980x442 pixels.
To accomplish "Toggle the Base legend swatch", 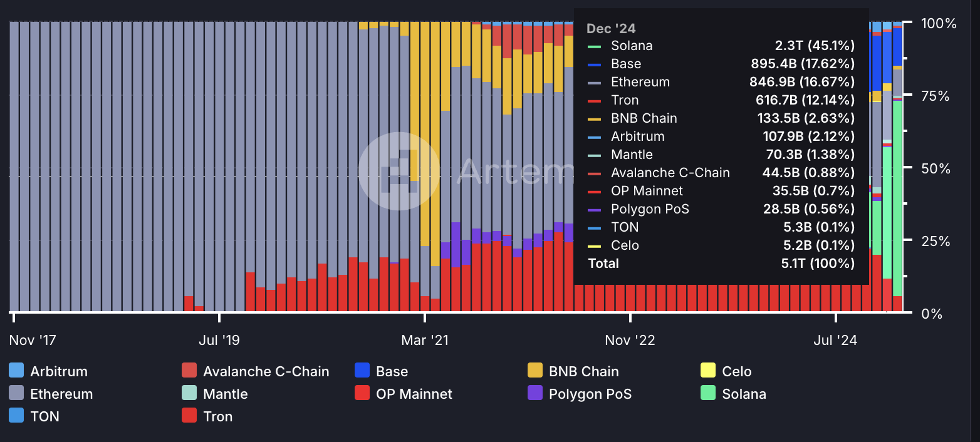I will [x=362, y=371].
